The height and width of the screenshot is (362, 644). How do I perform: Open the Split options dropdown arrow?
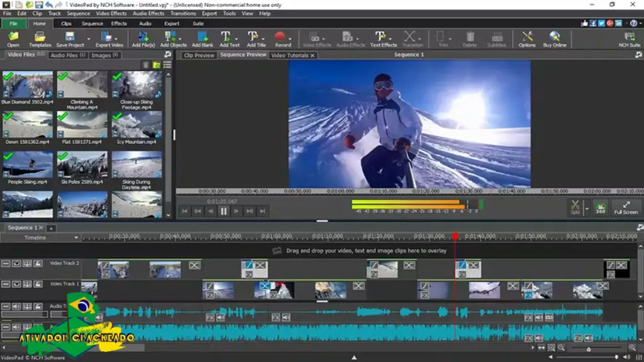[x=587, y=209]
